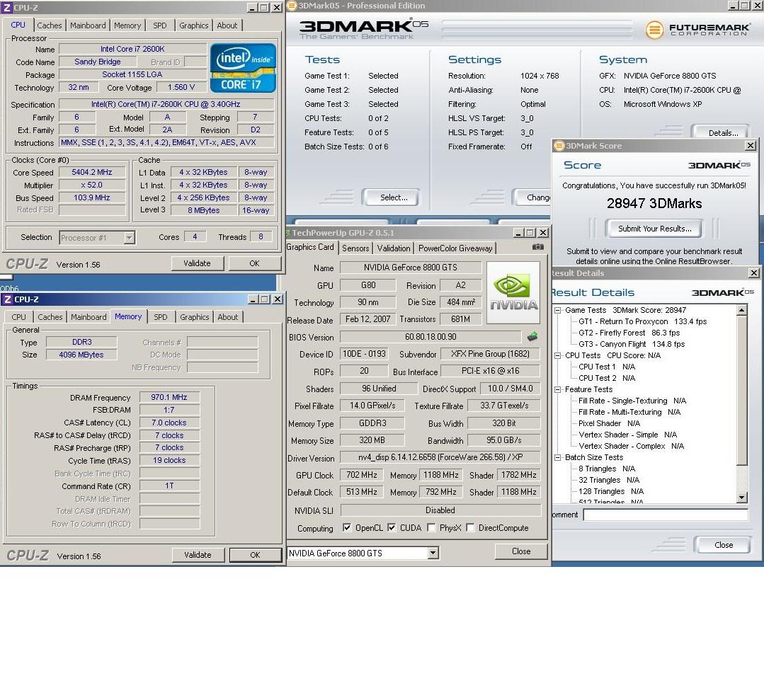Click Submit Your Results button
The height and width of the screenshot is (700, 764).
click(x=654, y=229)
